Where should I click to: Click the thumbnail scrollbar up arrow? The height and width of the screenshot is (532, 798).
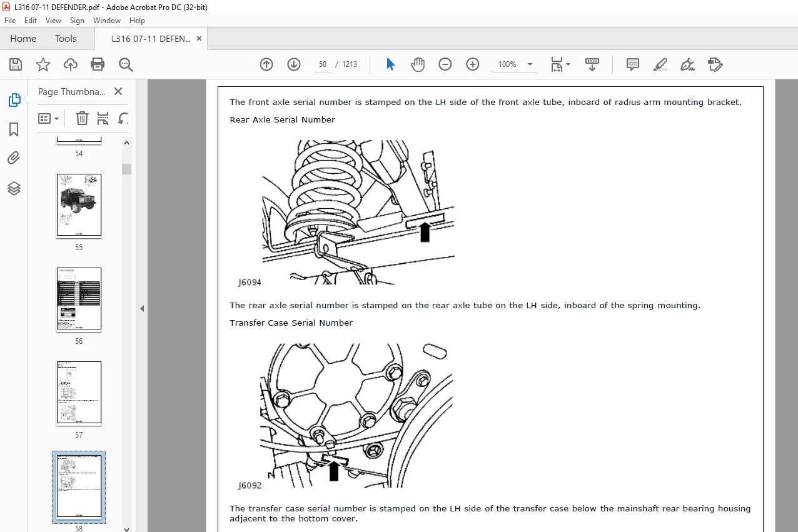click(127, 143)
